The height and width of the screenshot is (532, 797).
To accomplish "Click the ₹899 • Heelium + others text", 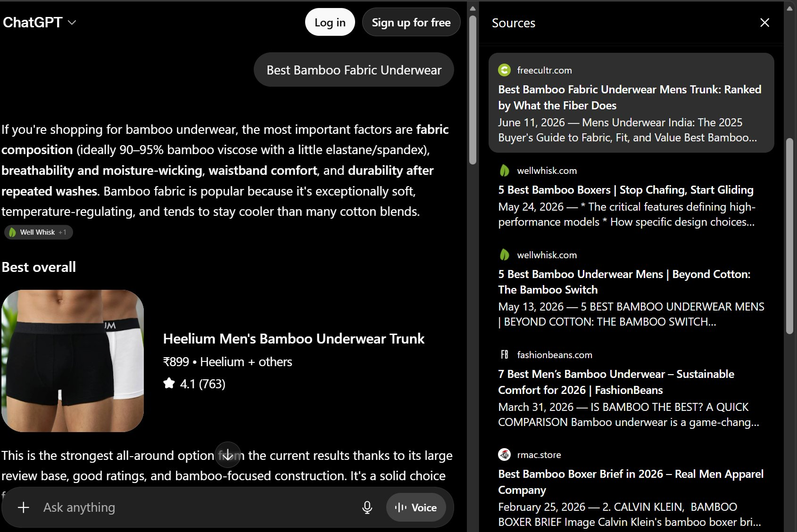I will pyautogui.click(x=227, y=362).
